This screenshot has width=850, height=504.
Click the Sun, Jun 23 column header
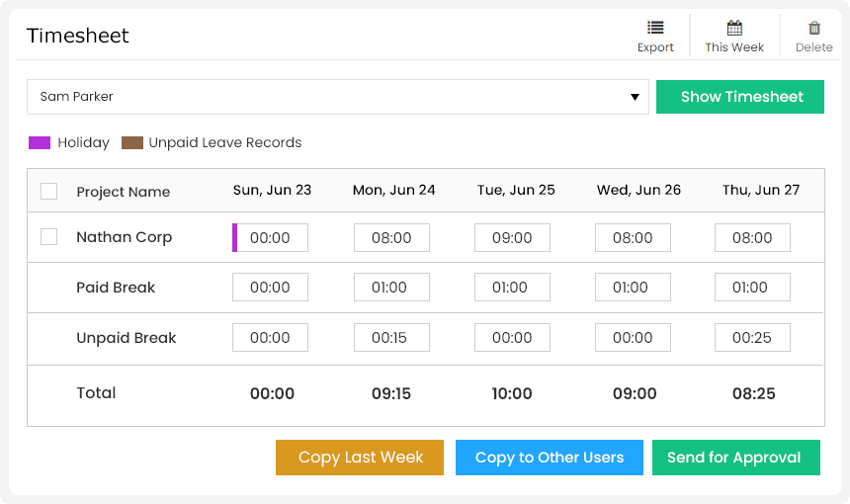272,190
